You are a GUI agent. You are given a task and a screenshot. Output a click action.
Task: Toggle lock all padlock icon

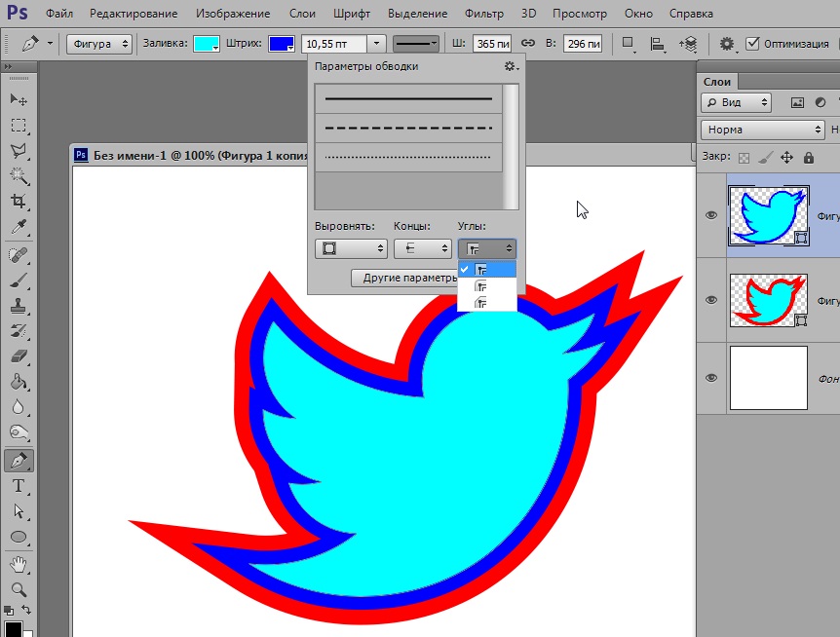pos(809,158)
